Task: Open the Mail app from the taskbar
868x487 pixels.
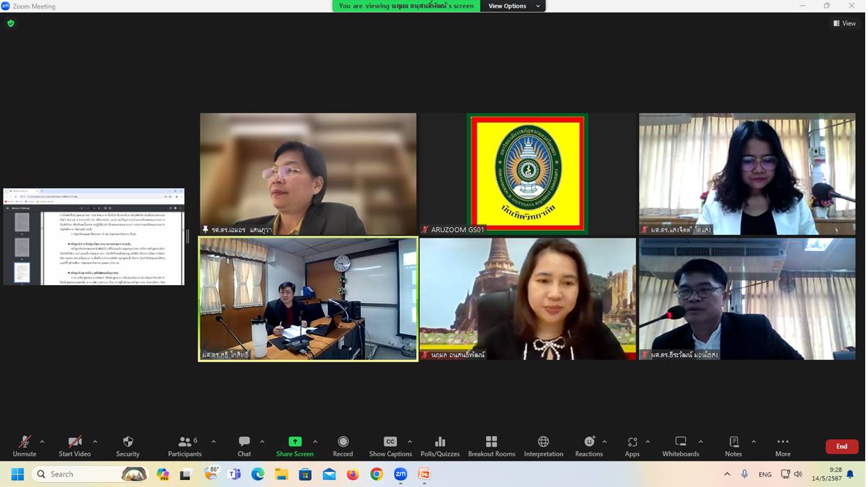Action: 329,474
